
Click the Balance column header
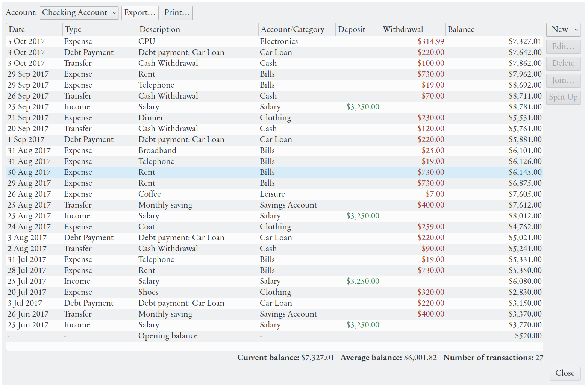pos(493,30)
